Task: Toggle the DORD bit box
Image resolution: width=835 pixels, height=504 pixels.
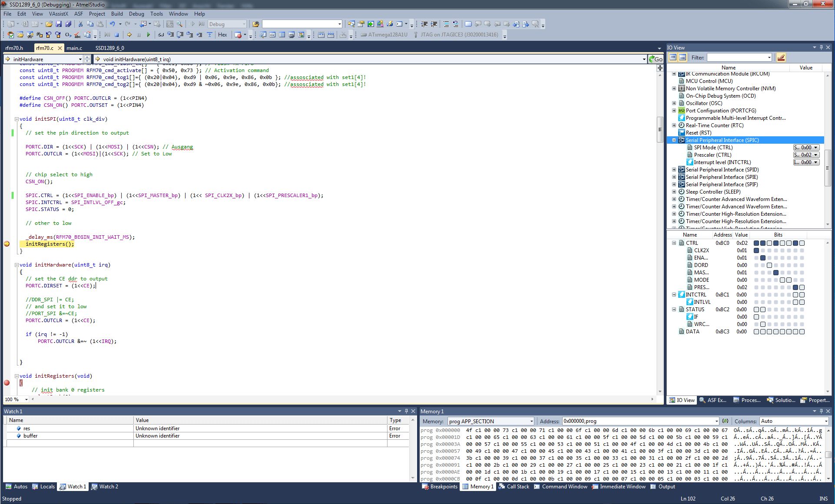Action: pos(769,265)
